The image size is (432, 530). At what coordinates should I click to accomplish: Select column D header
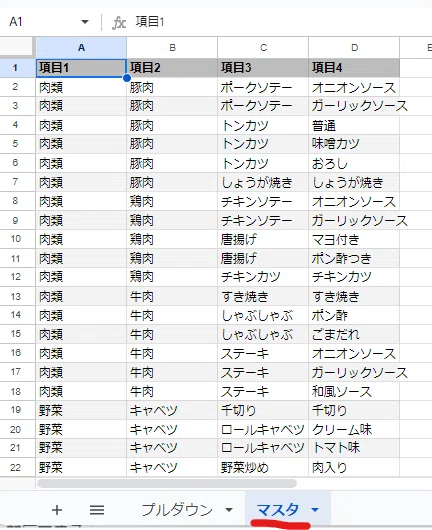[354, 48]
